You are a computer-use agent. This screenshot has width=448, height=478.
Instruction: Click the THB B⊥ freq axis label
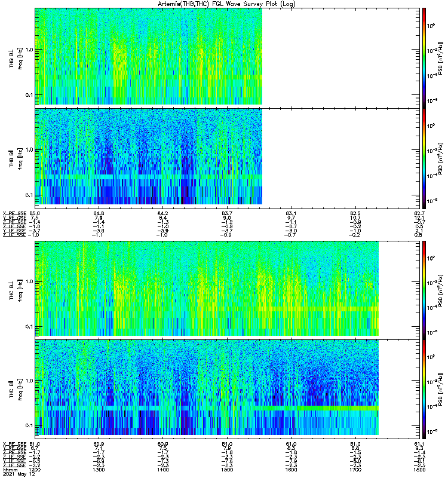20,58
